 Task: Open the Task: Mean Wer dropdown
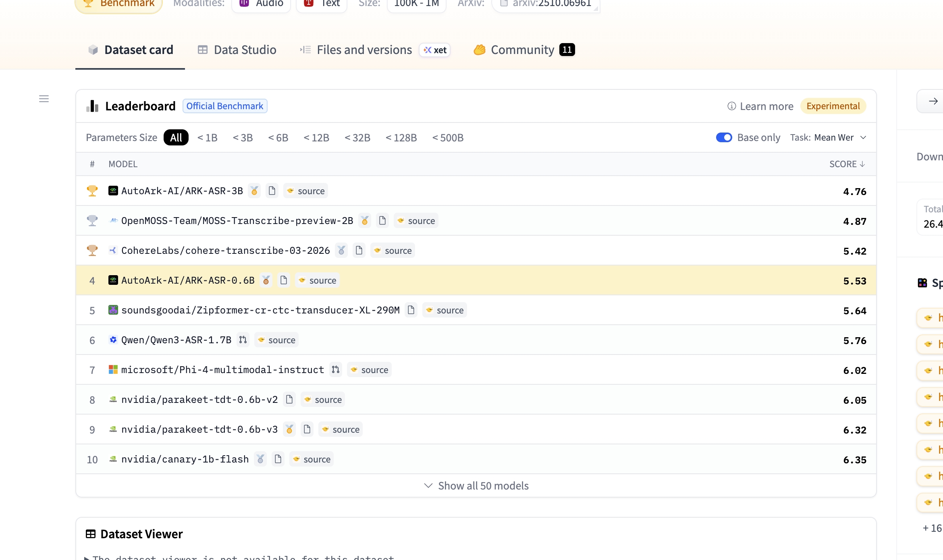click(828, 137)
